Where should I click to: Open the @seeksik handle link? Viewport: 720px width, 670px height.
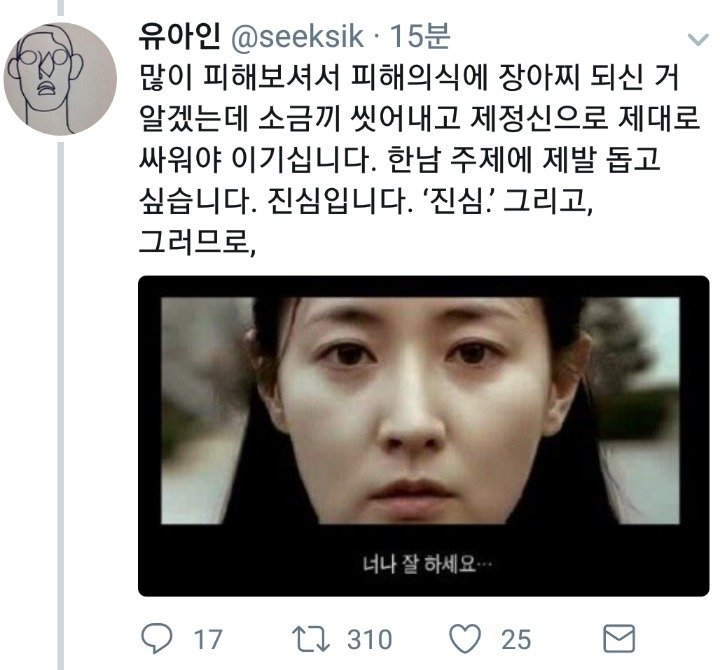[x=298, y=37]
